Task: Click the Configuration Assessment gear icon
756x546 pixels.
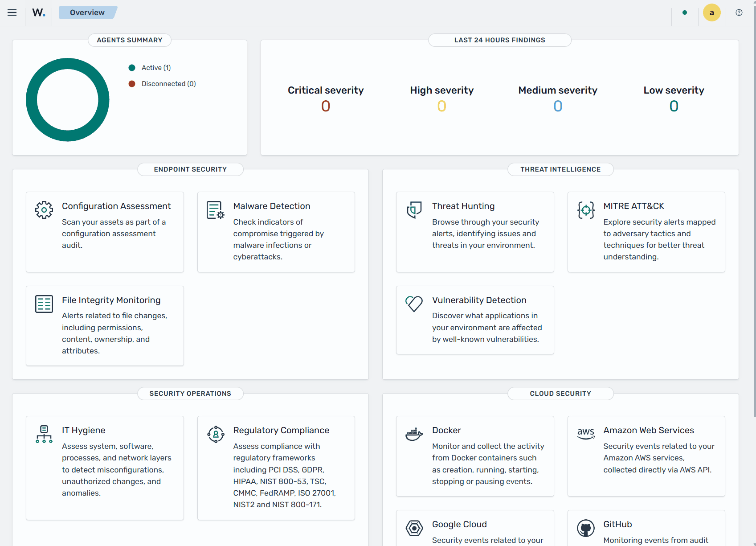Action: click(44, 210)
